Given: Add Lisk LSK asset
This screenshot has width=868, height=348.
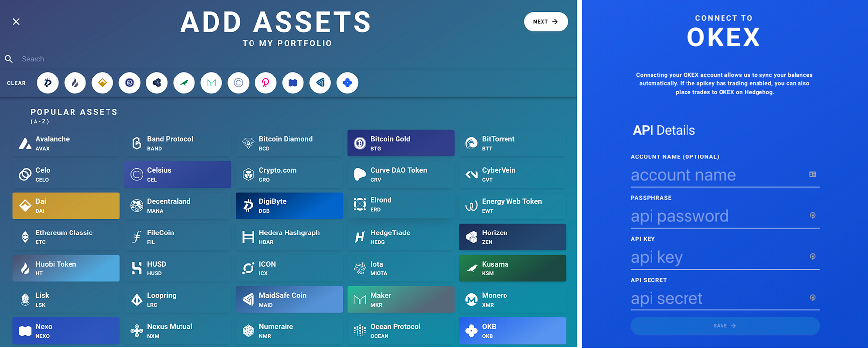Looking at the screenshot, I should (66, 300).
